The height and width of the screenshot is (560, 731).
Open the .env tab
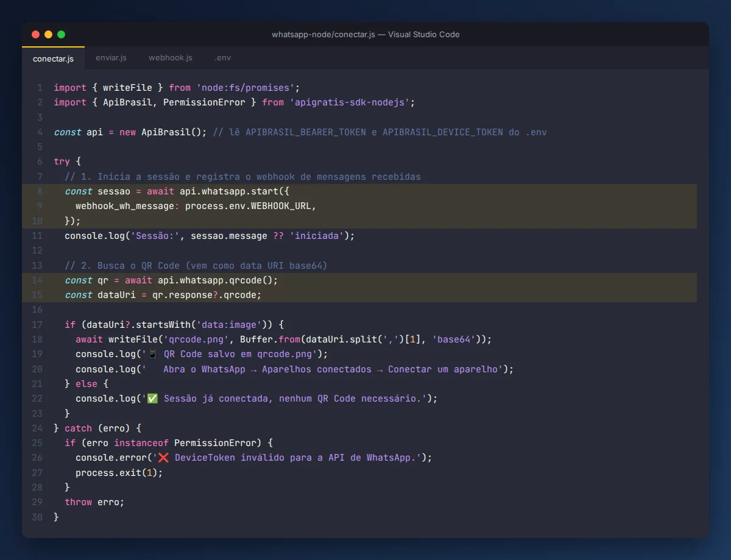pyautogui.click(x=222, y=58)
